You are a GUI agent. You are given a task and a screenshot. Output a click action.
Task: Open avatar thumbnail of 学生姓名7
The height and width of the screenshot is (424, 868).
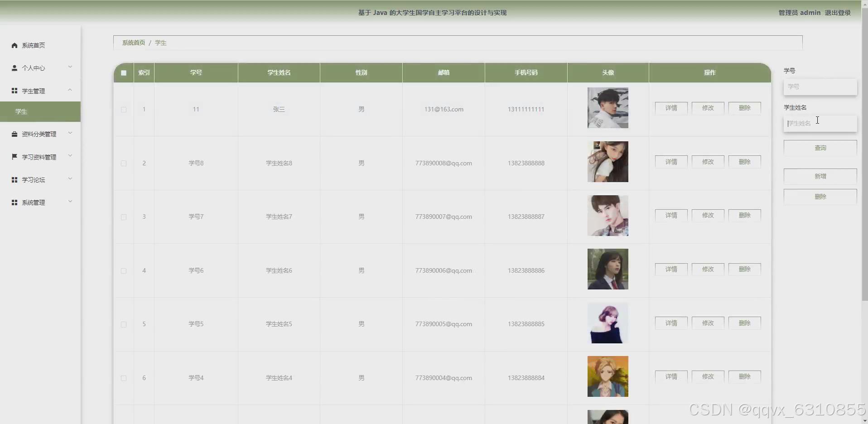click(608, 216)
